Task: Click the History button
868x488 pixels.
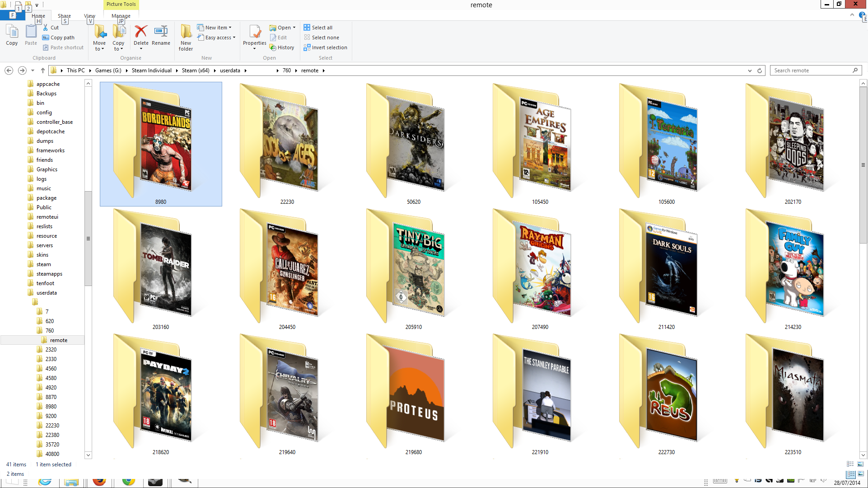Action: coord(282,47)
